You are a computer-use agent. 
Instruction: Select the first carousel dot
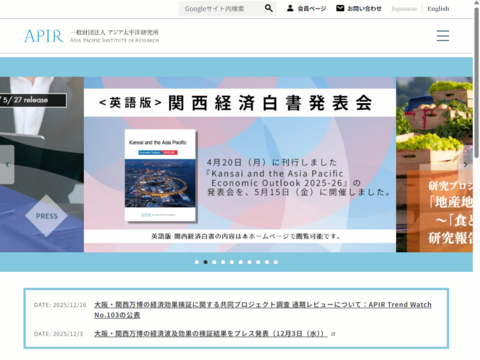(197, 262)
